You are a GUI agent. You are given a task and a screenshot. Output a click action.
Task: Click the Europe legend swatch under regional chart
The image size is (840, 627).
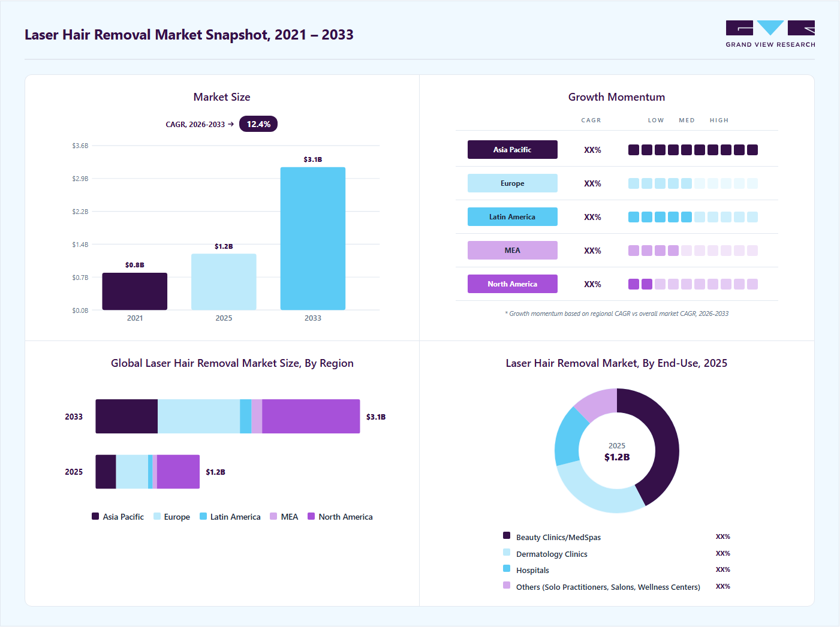coord(157,516)
